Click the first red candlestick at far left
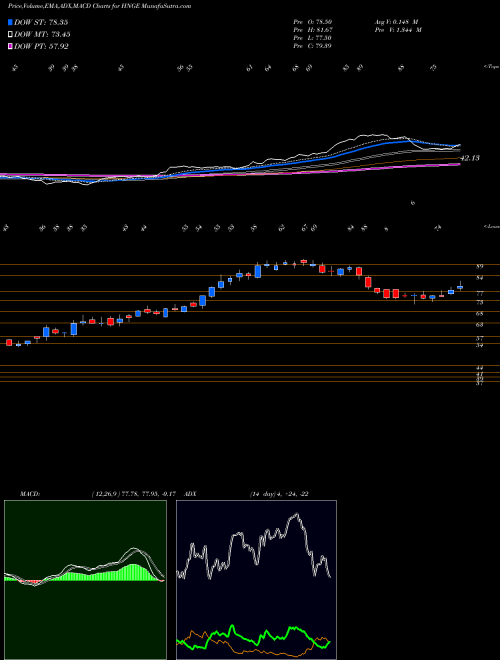This screenshot has height=660, width=500. pos(9,342)
